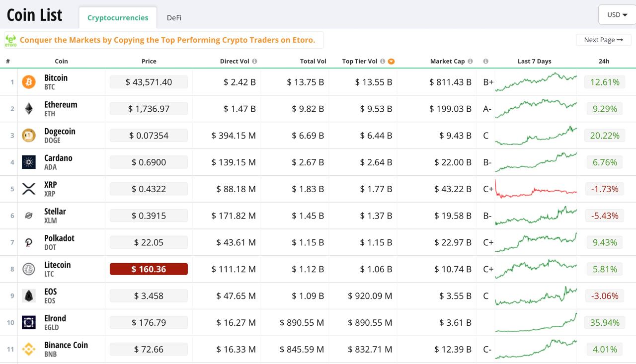The height and width of the screenshot is (364, 636).
Task: Switch to the DeFi tab
Action: (x=174, y=18)
